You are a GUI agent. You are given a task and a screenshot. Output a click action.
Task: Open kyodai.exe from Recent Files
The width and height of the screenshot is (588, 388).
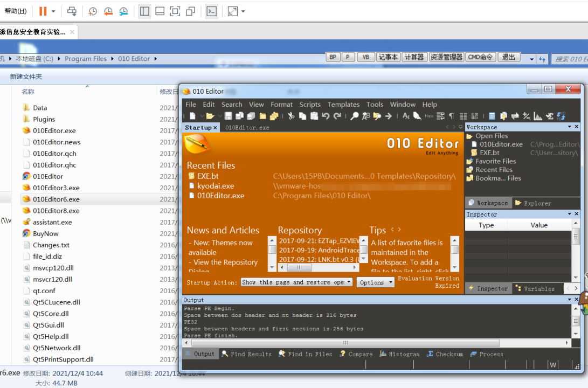[216, 186]
